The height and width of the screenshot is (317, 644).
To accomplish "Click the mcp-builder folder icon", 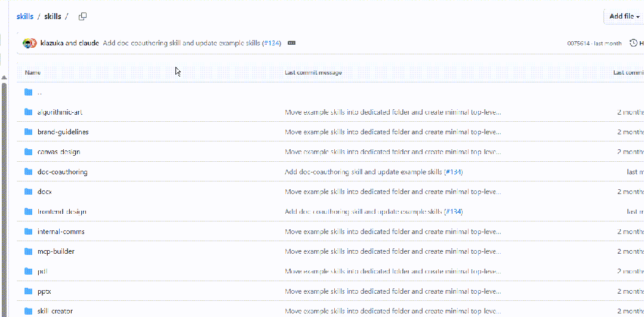I will click(x=28, y=251).
